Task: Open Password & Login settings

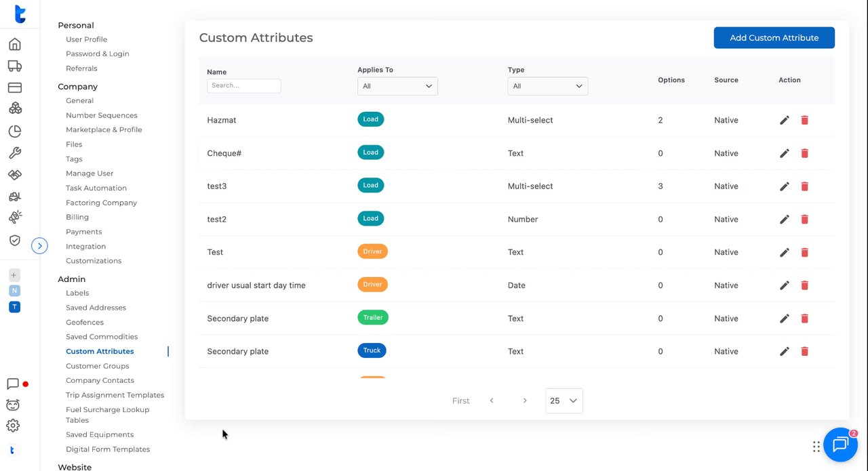Action: tap(98, 54)
